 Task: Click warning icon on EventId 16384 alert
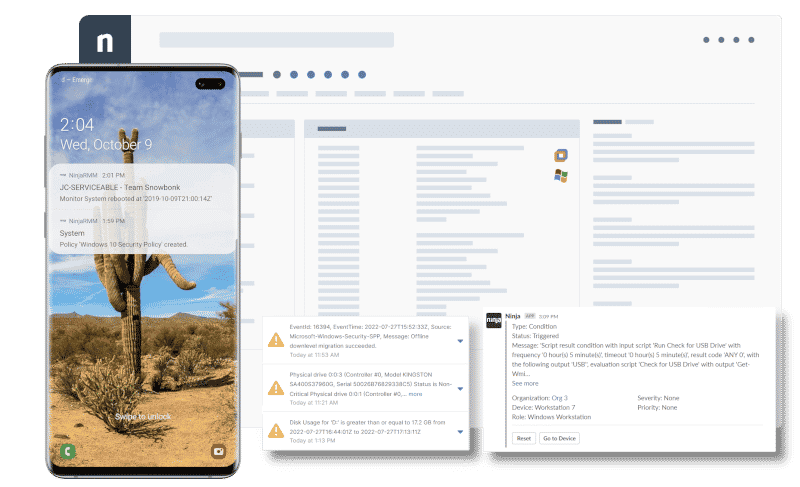(275, 342)
